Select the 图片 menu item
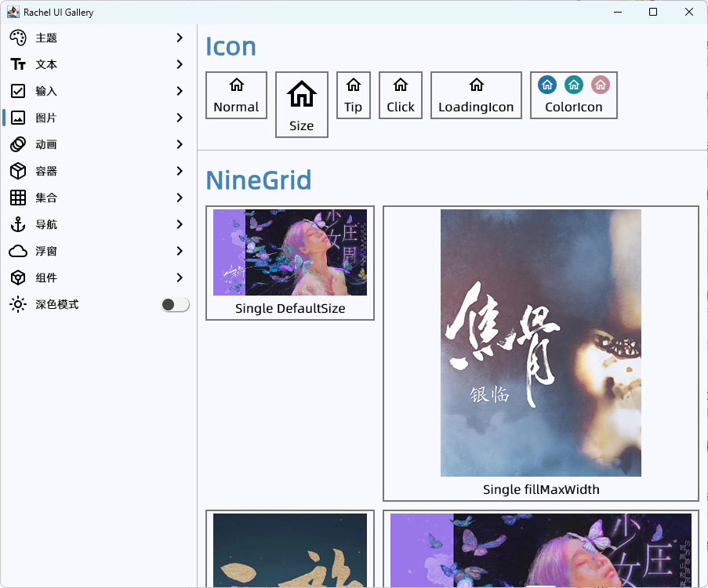The image size is (708, 588). pos(99,118)
